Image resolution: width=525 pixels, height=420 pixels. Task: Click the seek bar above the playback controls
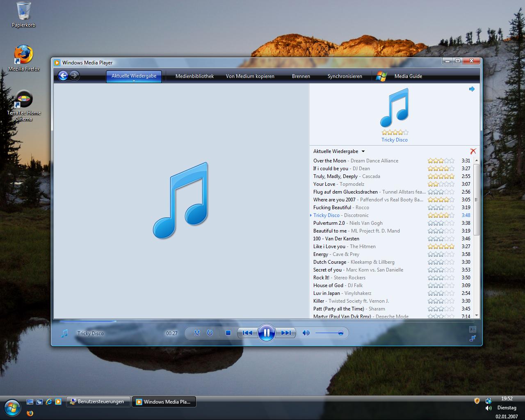[x=267, y=321]
